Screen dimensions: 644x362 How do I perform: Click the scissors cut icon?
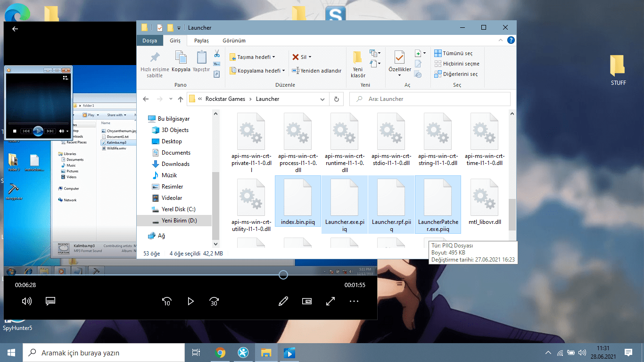click(x=217, y=53)
